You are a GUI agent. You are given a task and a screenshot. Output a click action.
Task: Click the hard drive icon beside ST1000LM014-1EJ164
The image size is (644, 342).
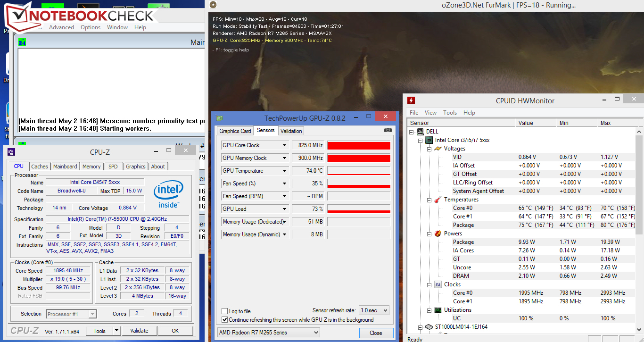[429, 327]
